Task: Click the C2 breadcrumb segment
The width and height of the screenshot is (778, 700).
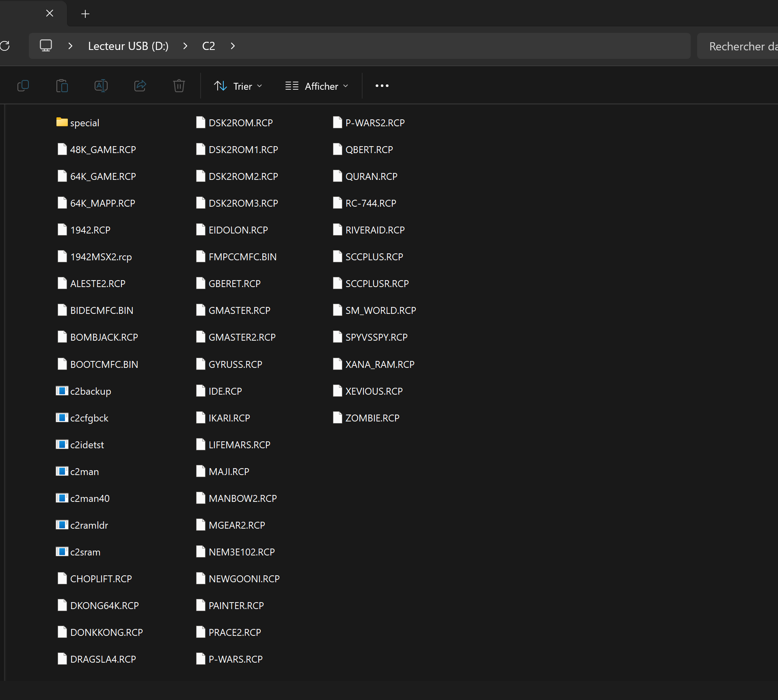Action: (208, 46)
